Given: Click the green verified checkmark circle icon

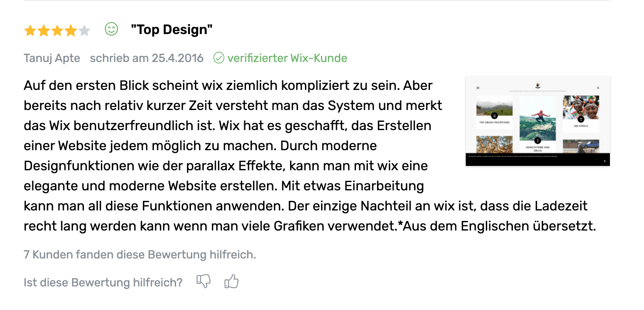Looking at the screenshot, I should [x=219, y=58].
